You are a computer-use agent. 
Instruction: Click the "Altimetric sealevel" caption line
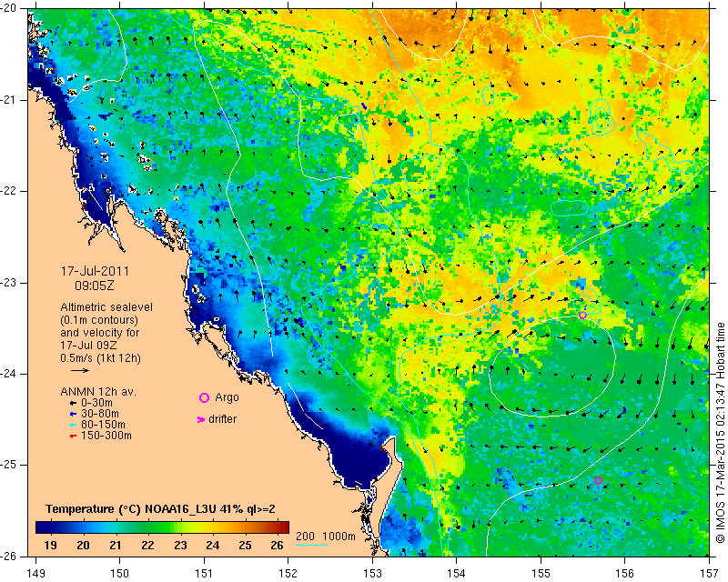tap(106, 307)
